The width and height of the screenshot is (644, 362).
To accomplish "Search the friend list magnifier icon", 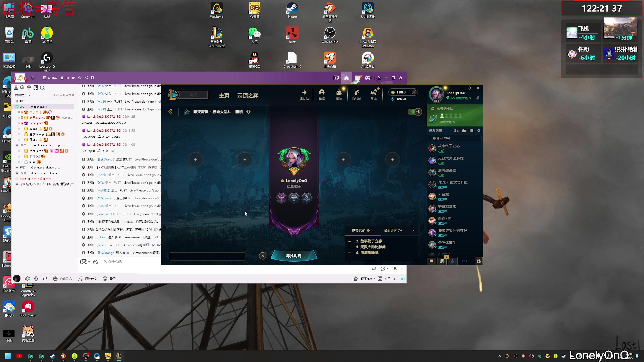I will (x=479, y=131).
